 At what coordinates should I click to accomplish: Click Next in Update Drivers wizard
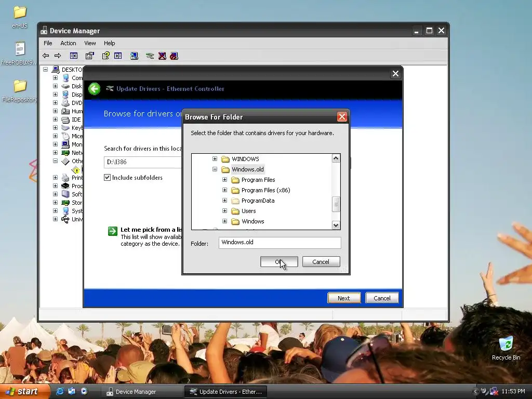344,298
